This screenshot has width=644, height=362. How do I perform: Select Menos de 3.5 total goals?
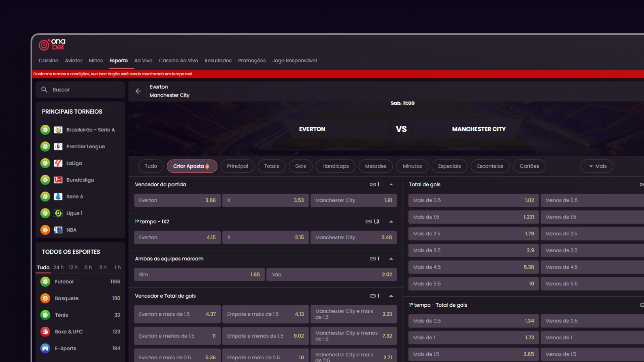(592, 250)
